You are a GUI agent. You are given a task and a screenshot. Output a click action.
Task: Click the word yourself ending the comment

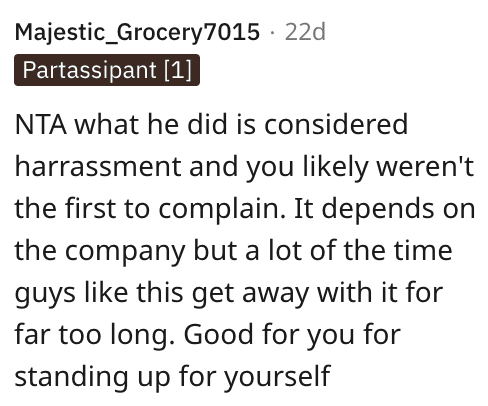277,377
